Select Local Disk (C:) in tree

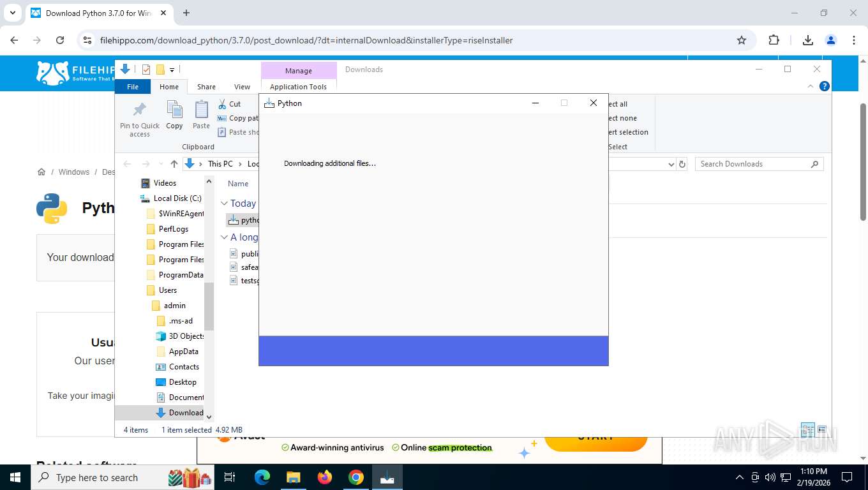coord(177,198)
